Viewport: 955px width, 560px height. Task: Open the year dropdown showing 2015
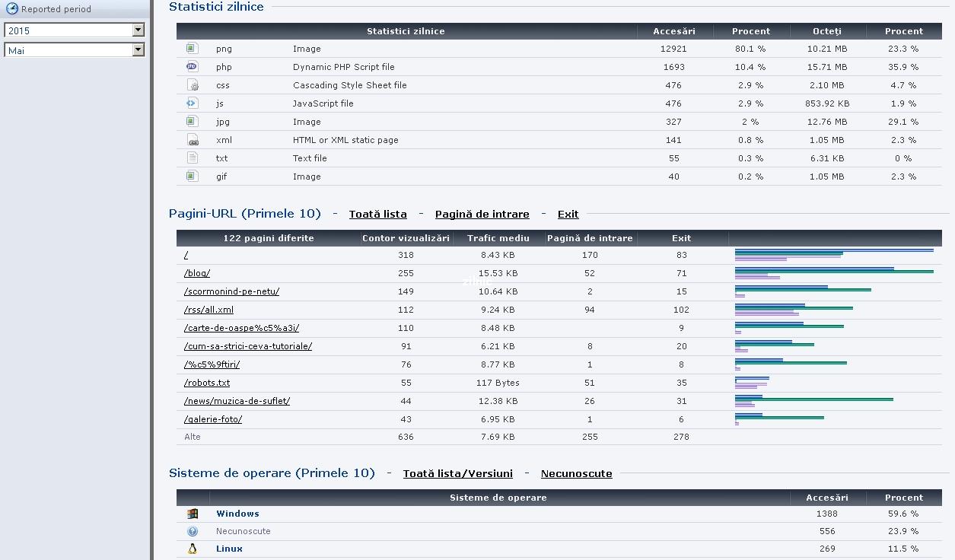pos(75,30)
